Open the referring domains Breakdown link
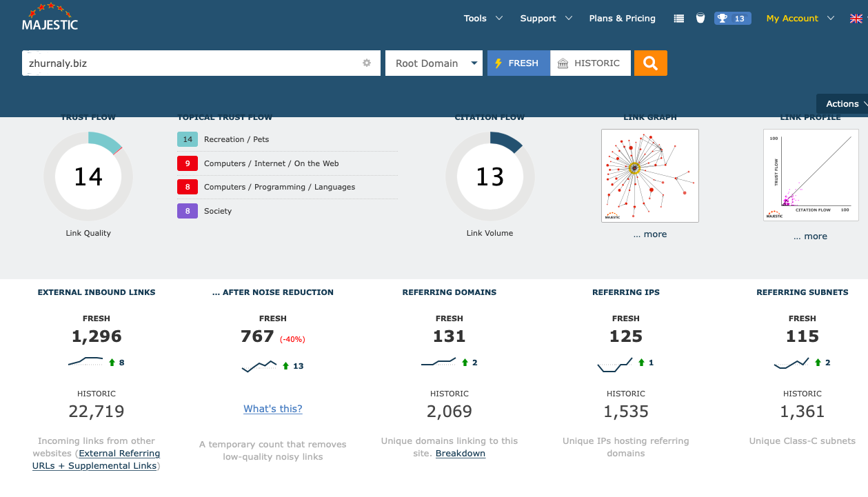Viewport: 868px width, 497px height. coord(461,454)
